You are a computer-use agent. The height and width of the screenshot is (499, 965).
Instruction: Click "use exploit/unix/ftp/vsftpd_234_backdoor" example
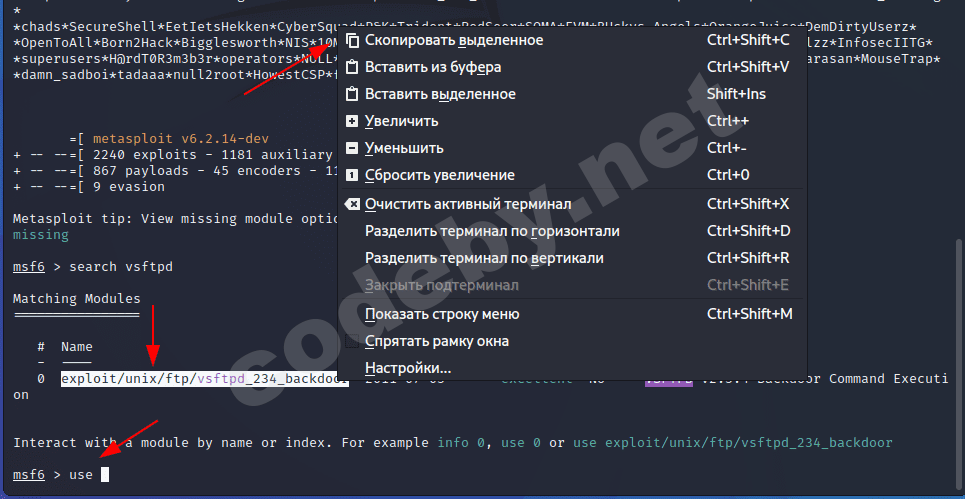732,443
